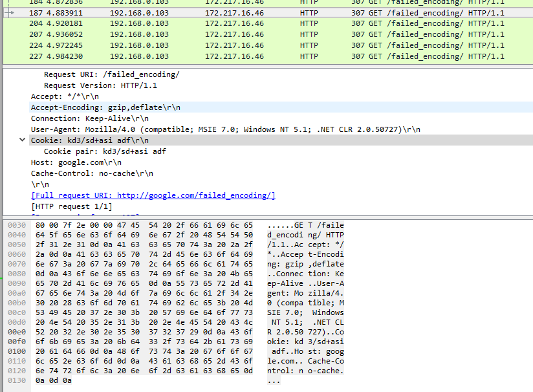Screen dimensions: 533x392
Task: Collapse the Cookie header tree arrow
Action: 23,140
